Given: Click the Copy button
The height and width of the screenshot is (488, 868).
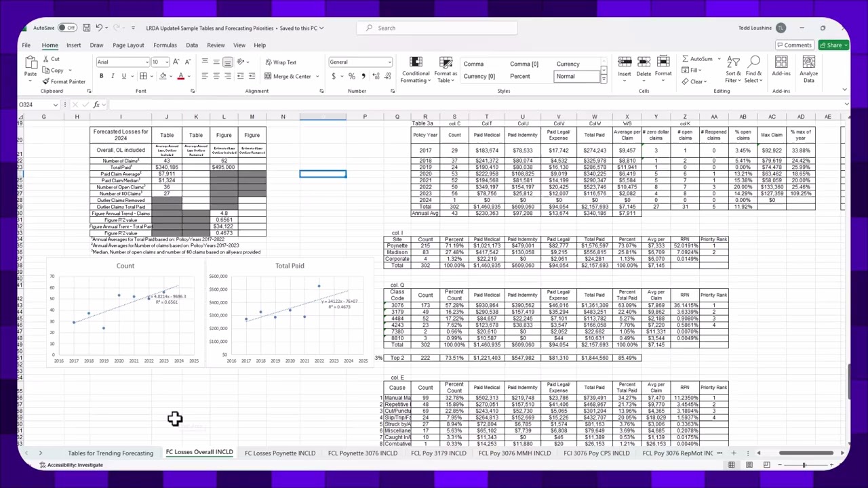Looking at the screenshot, I should (54, 70).
